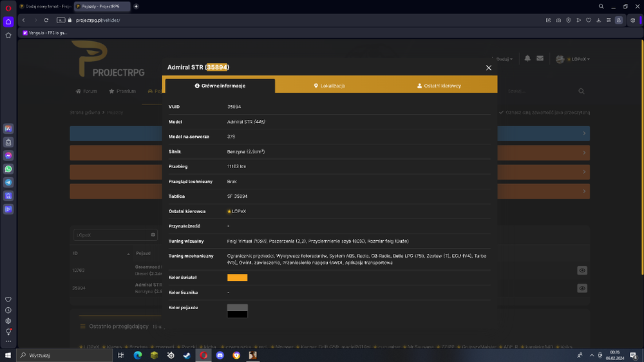The image size is (644, 362).
Task: Open the Forum navigation link
Action: pos(86,91)
